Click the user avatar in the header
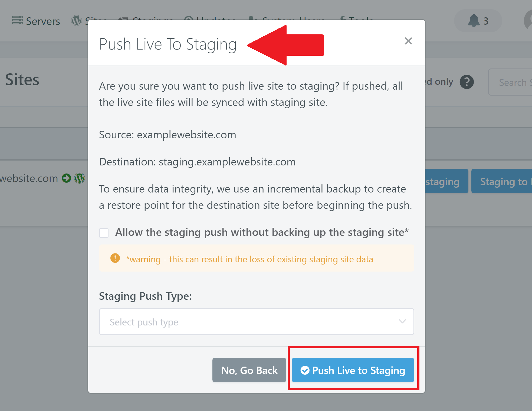Image resolution: width=532 pixels, height=411 pixels. pyautogui.click(x=528, y=21)
